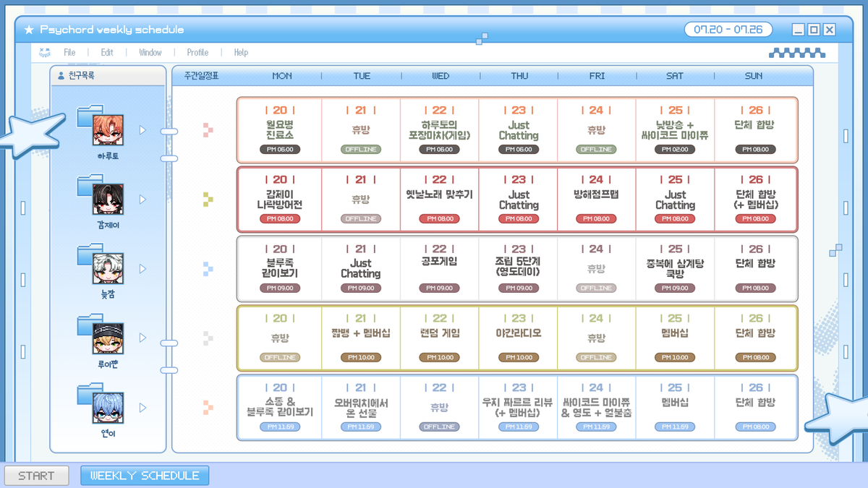
Task: Expand the arrow next to 하루토
Action: tap(142, 130)
